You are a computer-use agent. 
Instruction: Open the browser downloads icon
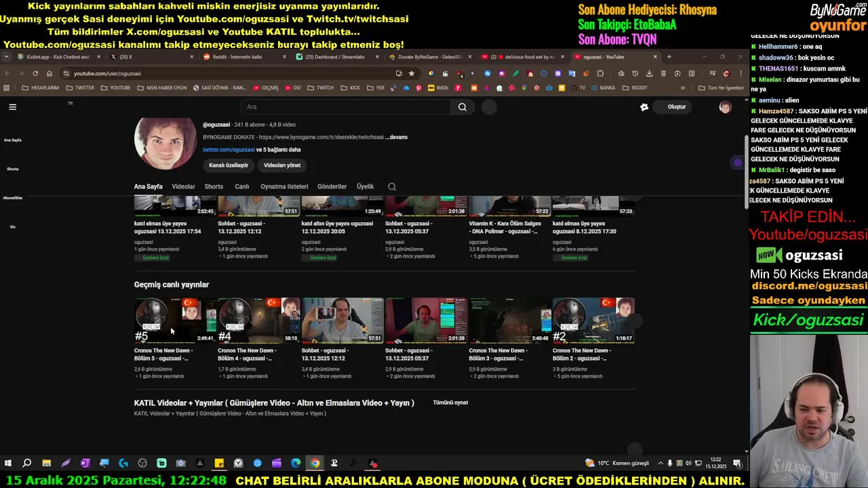tap(650, 73)
